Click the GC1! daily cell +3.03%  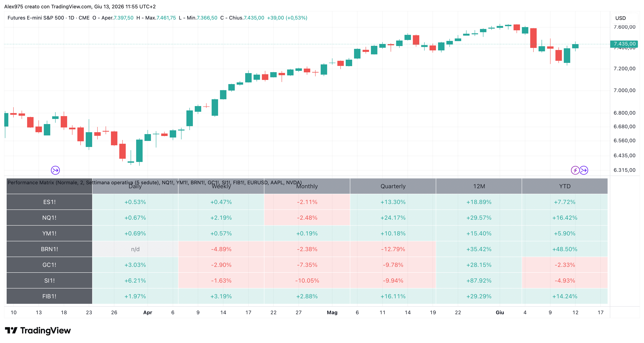coord(135,265)
